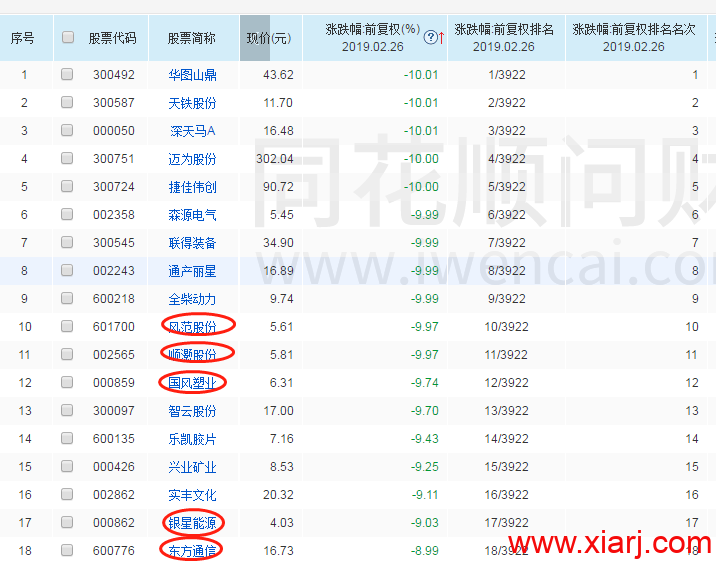Check the box for stock 600135
The height and width of the screenshot is (564, 716).
[67, 438]
